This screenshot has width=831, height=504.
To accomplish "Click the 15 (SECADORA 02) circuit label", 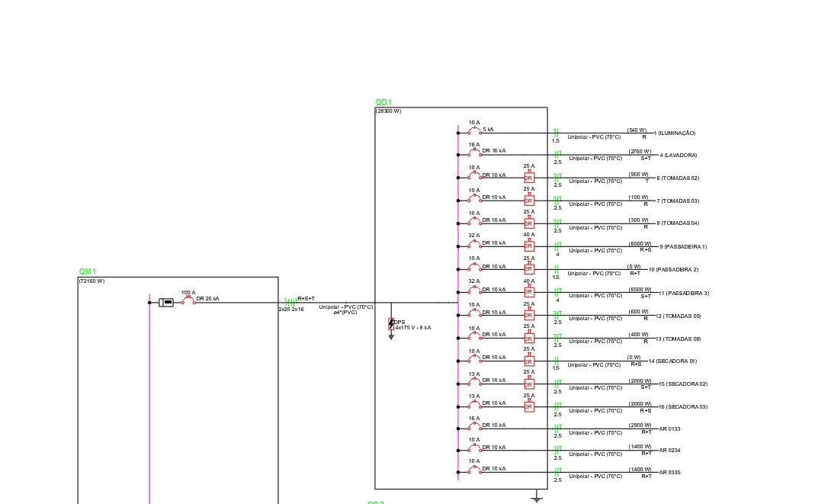I will point(683,384).
